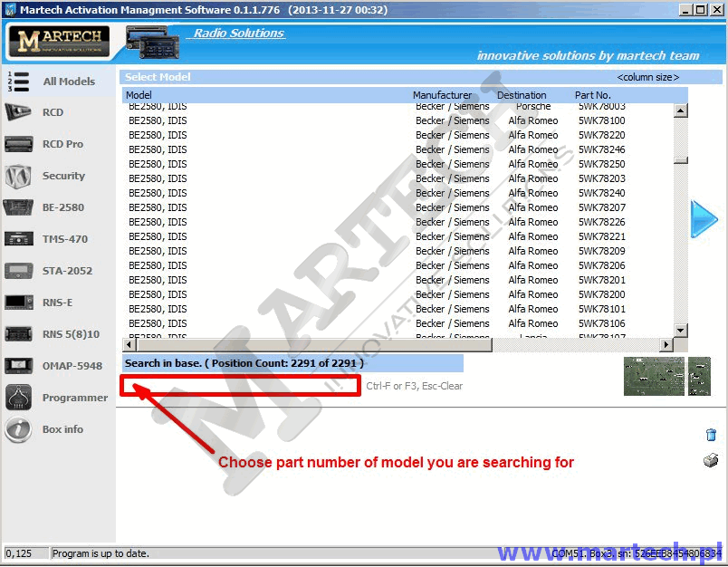Select part number 5WK78250

(x=602, y=164)
